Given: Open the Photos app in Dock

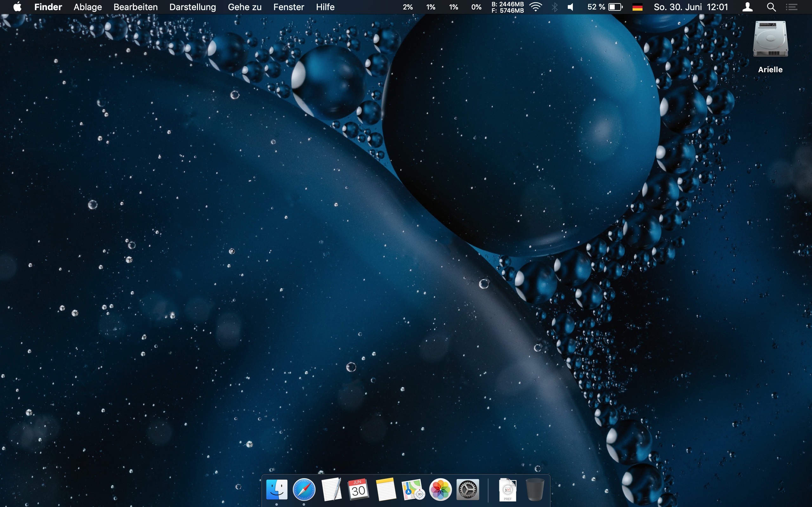Looking at the screenshot, I should pos(440,490).
